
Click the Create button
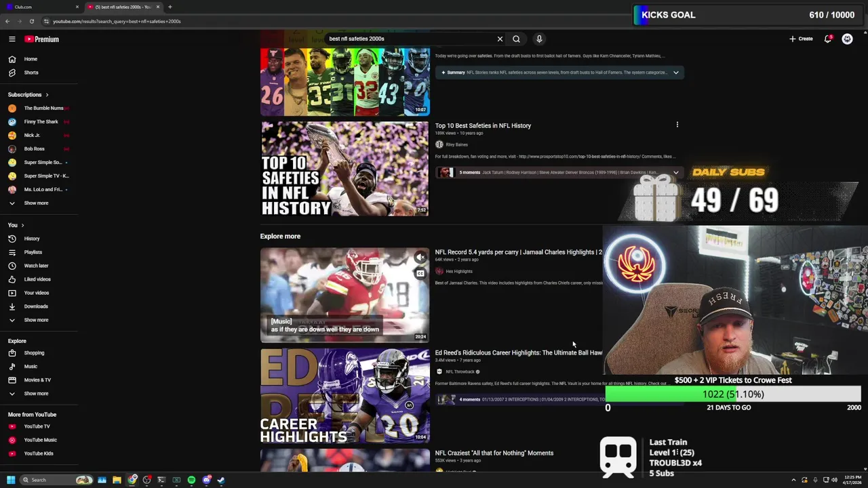[801, 39]
